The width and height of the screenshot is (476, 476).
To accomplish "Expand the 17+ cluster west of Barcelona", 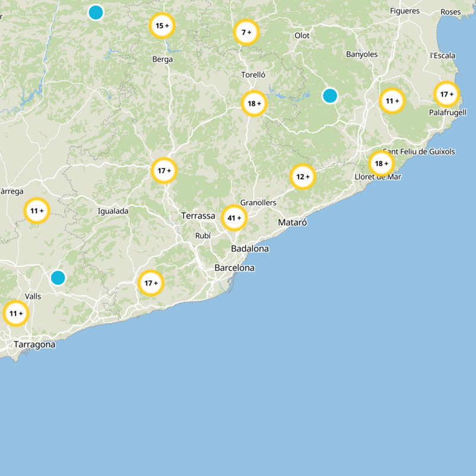I will click(x=151, y=283).
